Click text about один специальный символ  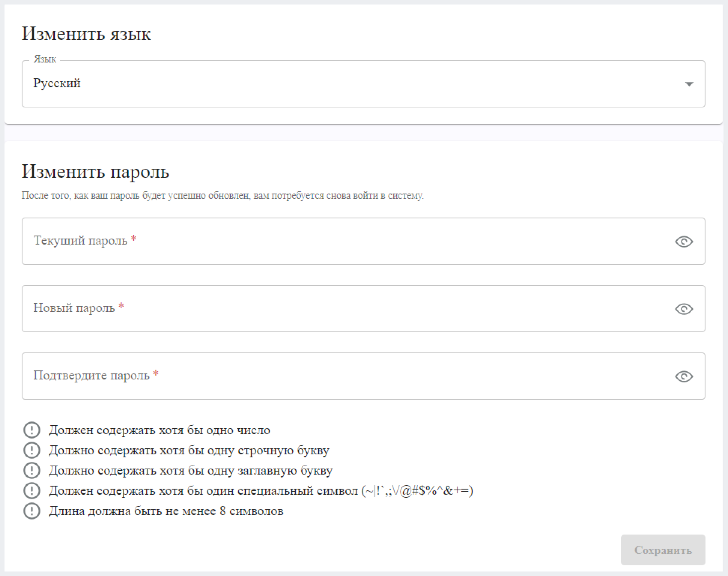coord(261,491)
